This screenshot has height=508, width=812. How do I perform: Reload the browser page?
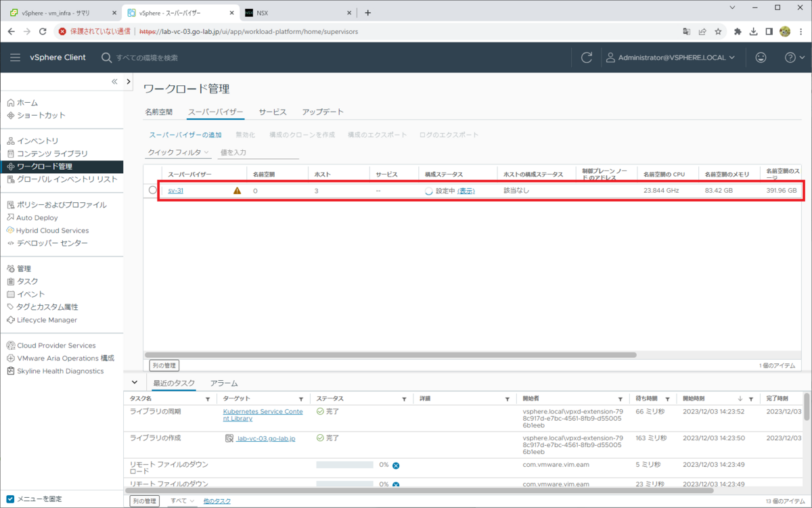coord(43,31)
